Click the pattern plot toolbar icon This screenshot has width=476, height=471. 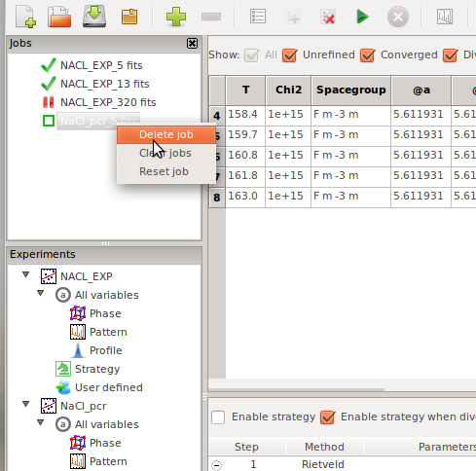(445, 17)
